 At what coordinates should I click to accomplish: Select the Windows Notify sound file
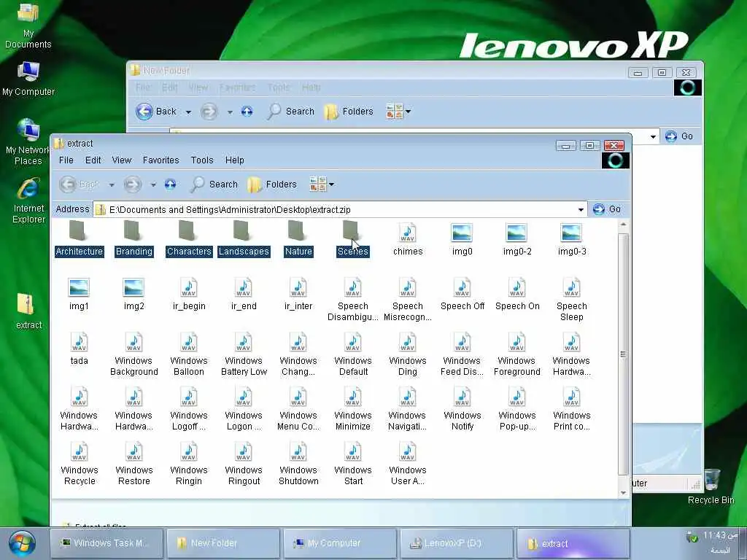[462, 409]
